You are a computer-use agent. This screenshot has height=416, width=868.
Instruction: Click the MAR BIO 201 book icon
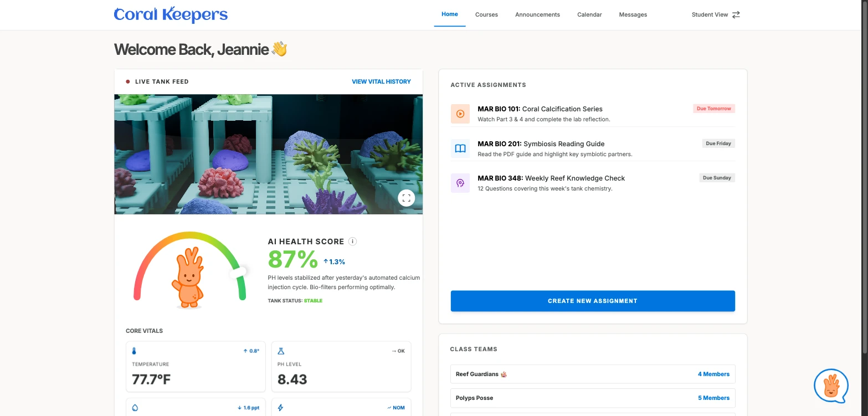click(x=460, y=148)
